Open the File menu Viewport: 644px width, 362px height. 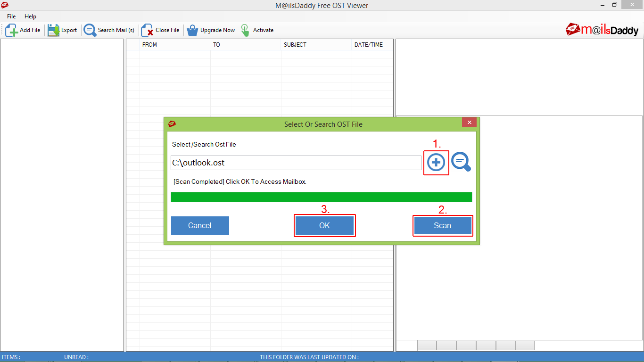tap(11, 16)
